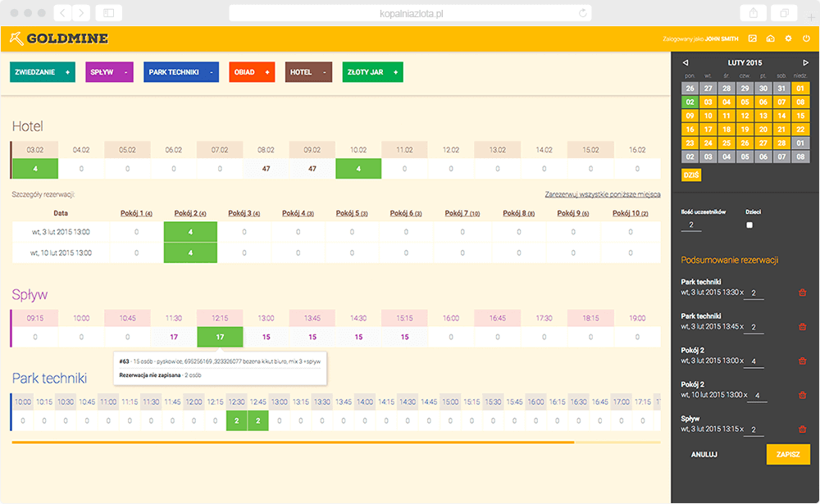This screenshot has height=504, width=820.
Task: Open settings gear in Goldmine header
Action: pos(788,39)
